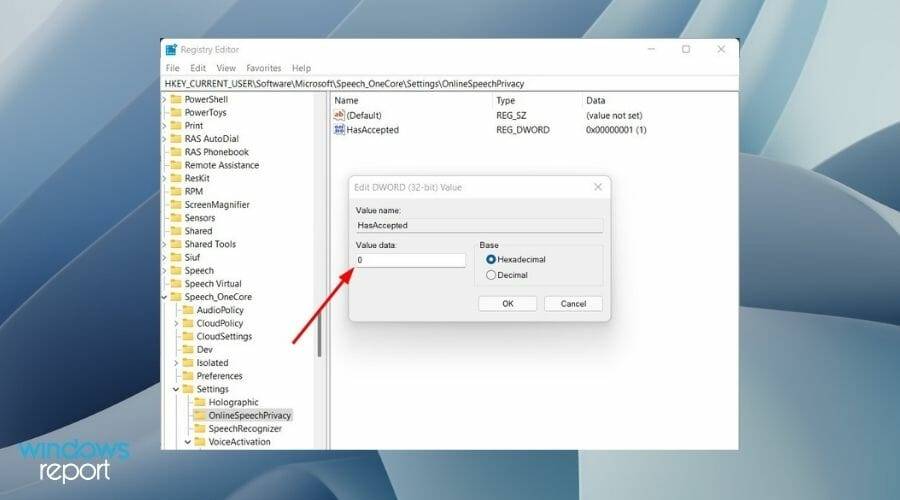Viewport: 900px width, 500px height.
Task: Click the PowerToys folder icon
Action: (x=176, y=113)
